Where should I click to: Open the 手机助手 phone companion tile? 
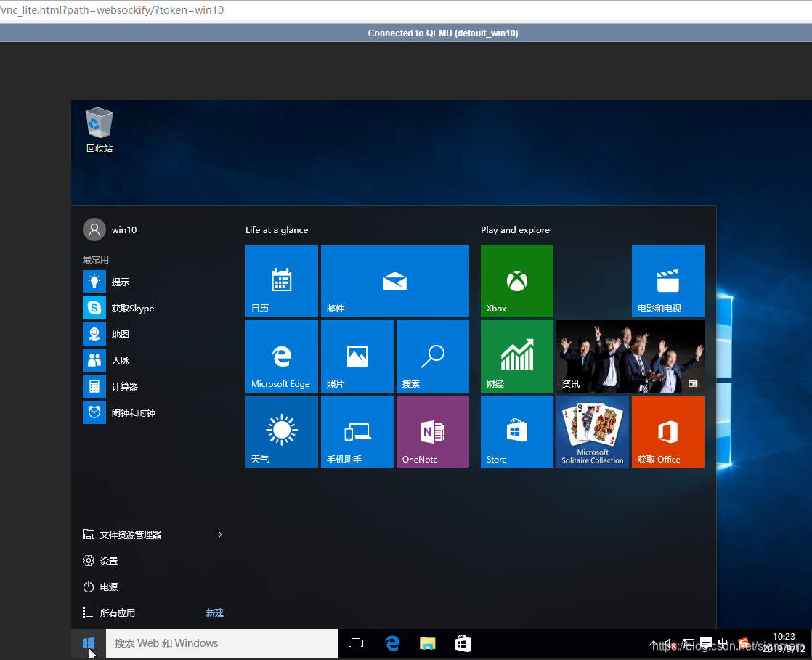[x=357, y=432]
